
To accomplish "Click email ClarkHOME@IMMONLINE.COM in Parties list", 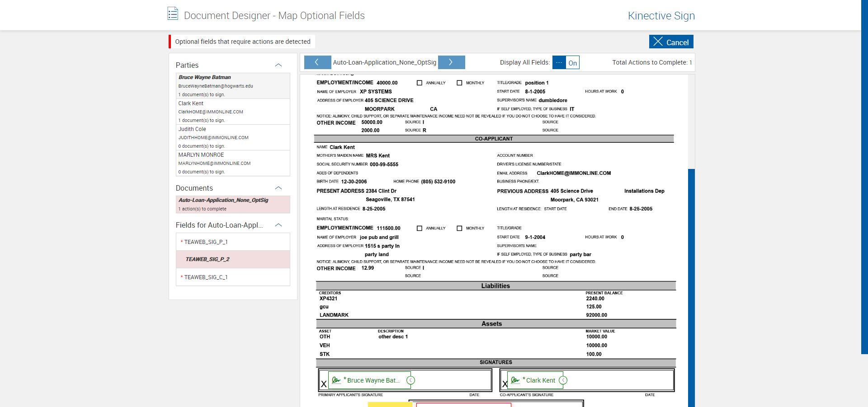I will (x=211, y=112).
